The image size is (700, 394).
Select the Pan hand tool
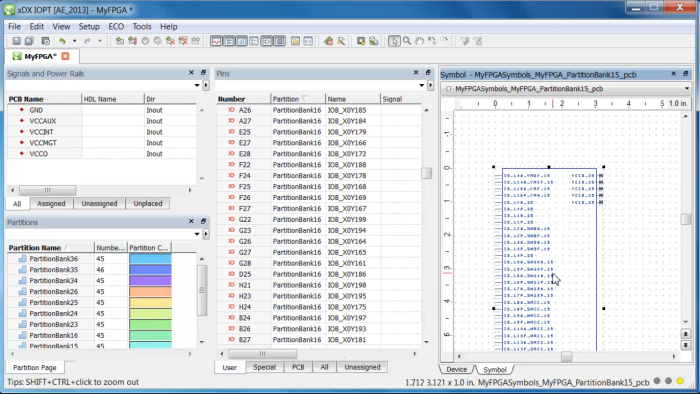(x=419, y=41)
